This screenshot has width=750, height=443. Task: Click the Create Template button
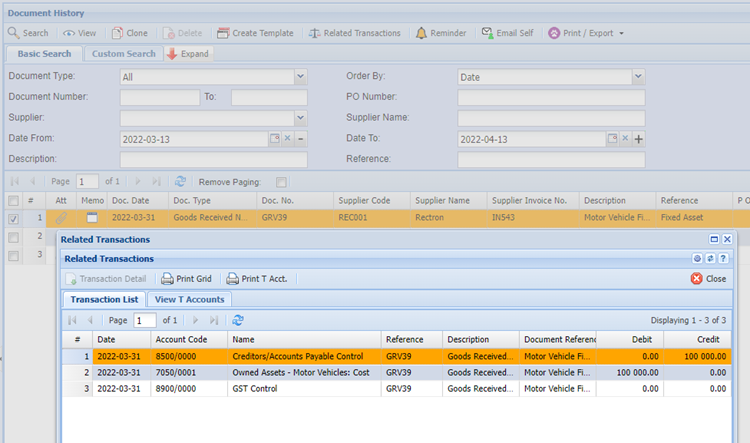[x=254, y=33]
